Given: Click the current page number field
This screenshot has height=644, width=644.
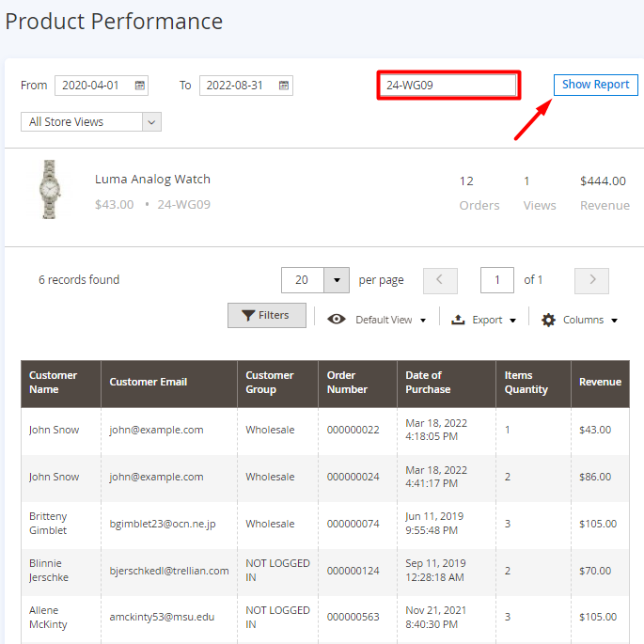Looking at the screenshot, I should 497,280.
